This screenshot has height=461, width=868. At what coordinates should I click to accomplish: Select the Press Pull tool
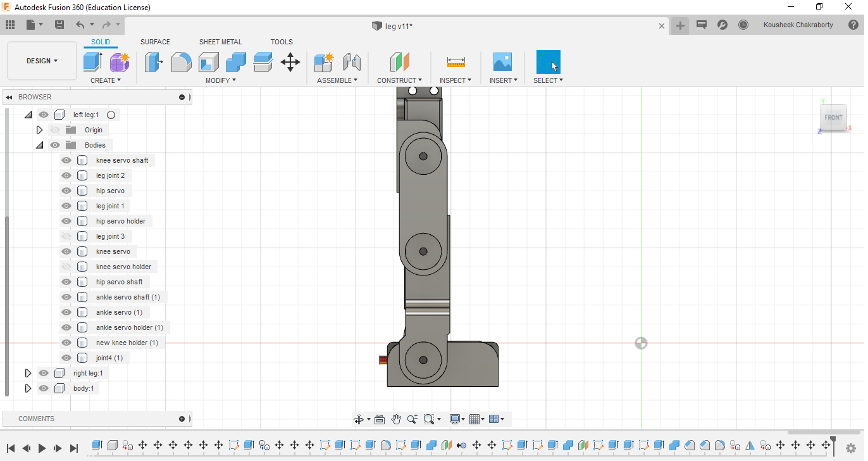(x=153, y=62)
